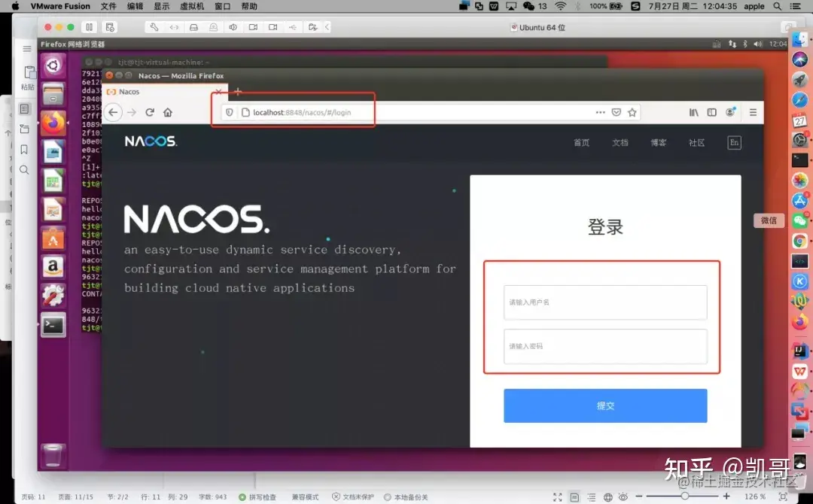The height and width of the screenshot is (504, 813).
Task: Open LibreOffice Writer in Ubuntu launcher
Action: pyautogui.click(x=53, y=152)
